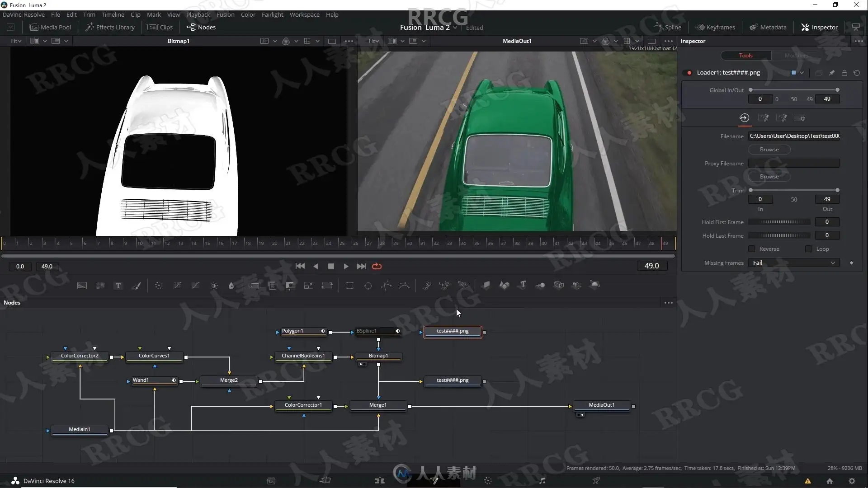Open the Workspace menu
The image size is (868, 488).
click(x=304, y=14)
